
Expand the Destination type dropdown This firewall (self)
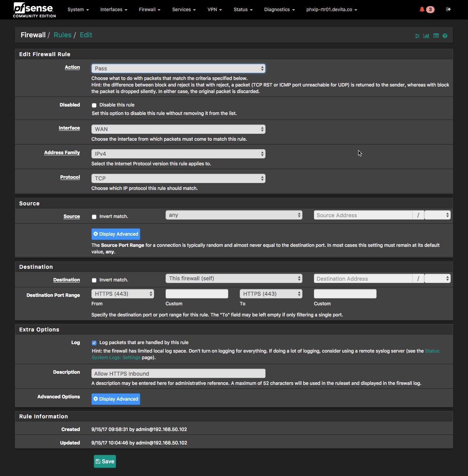point(234,278)
